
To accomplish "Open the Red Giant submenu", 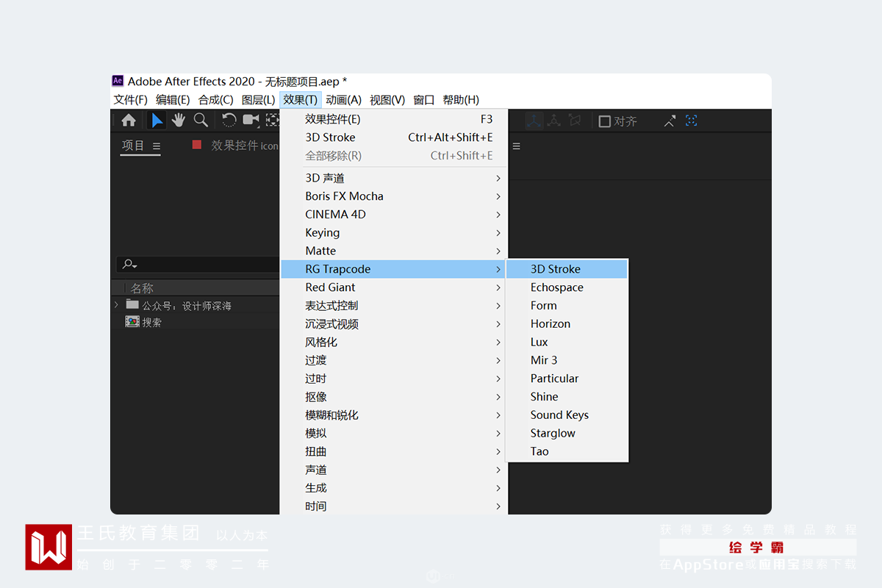I will click(x=393, y=287).
